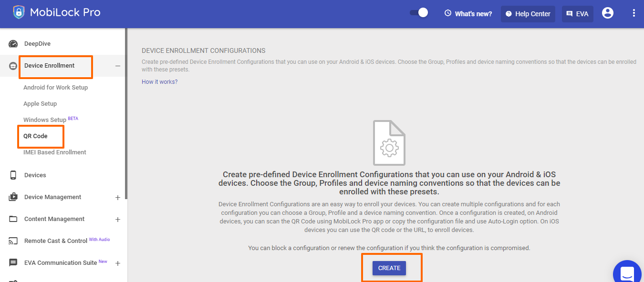Toggle the switch in the top header

point(419,13)
